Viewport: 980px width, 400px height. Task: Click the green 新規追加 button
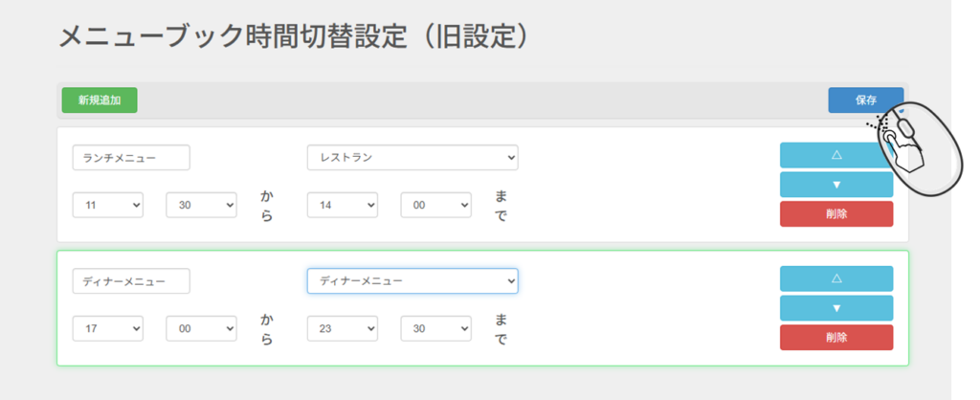click(x=100, y=100)
